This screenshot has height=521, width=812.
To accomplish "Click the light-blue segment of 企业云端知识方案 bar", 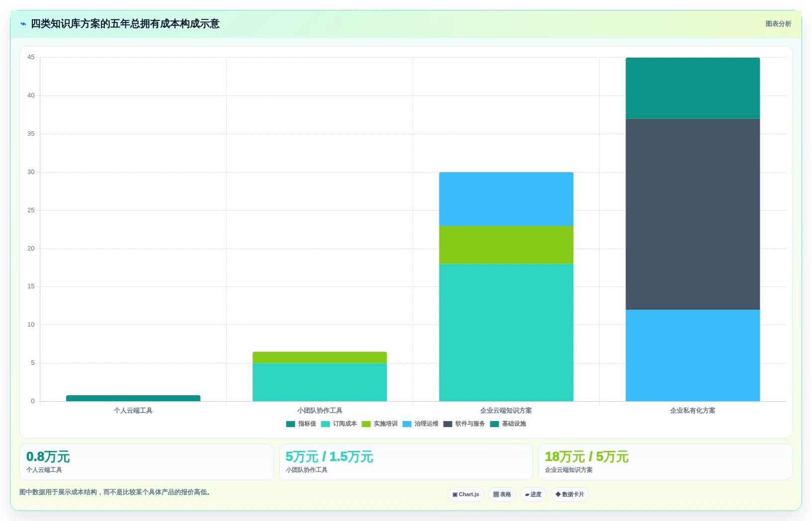I will click(x=506, y=199).
